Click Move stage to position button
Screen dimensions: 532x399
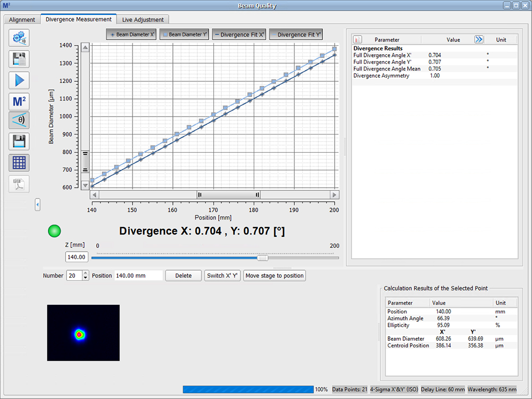[275, 276]
